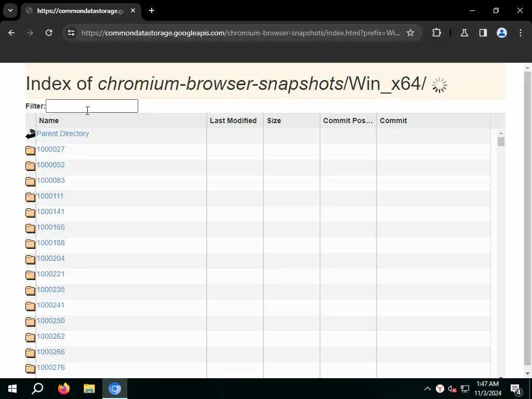Open folder link 1000241
The image size is (532, 399).
pos(50,305)
